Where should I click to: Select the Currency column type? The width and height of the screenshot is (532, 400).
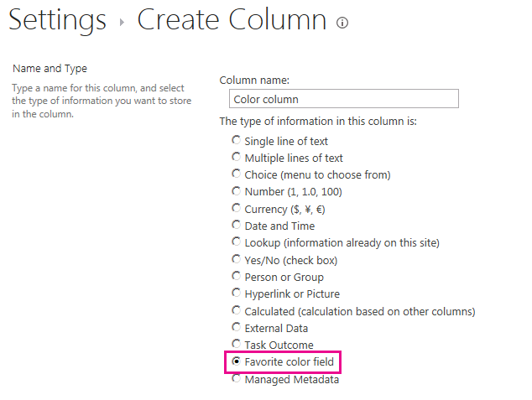pos(237,209)
